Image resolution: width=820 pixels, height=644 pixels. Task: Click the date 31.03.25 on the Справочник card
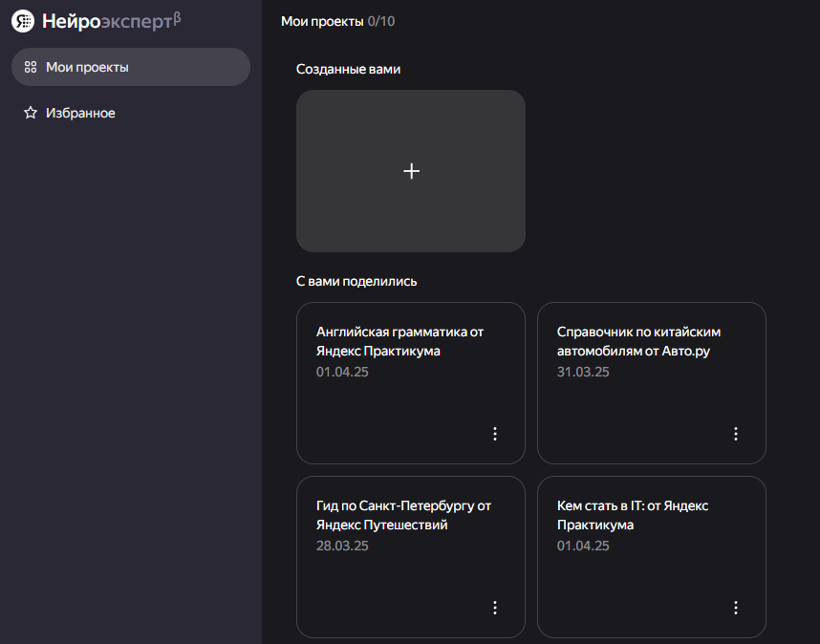click(583, 372)
